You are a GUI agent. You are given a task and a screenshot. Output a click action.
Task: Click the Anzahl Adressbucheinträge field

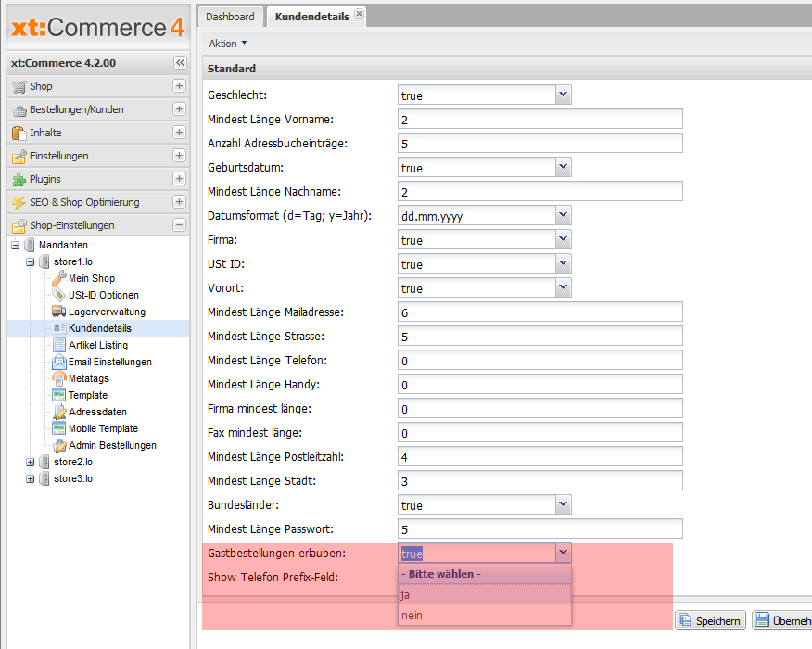(540, 143)
